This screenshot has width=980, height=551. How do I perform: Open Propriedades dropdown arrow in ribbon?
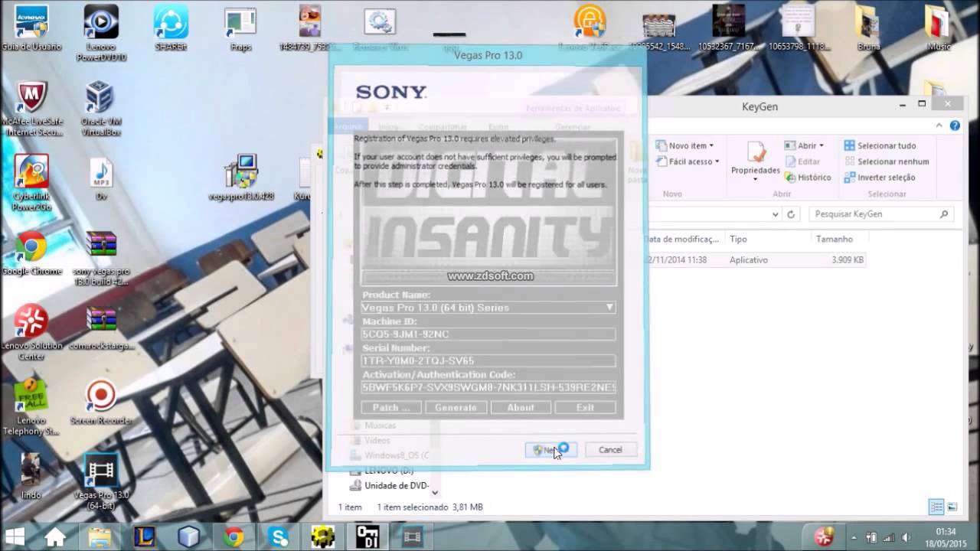(755, 179)
